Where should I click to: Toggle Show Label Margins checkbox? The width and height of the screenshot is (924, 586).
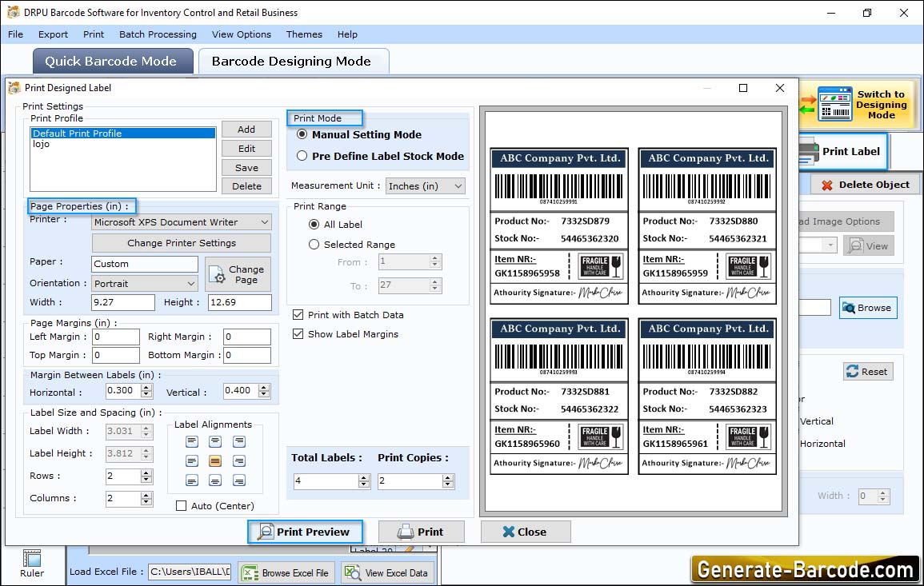(298, 334)
